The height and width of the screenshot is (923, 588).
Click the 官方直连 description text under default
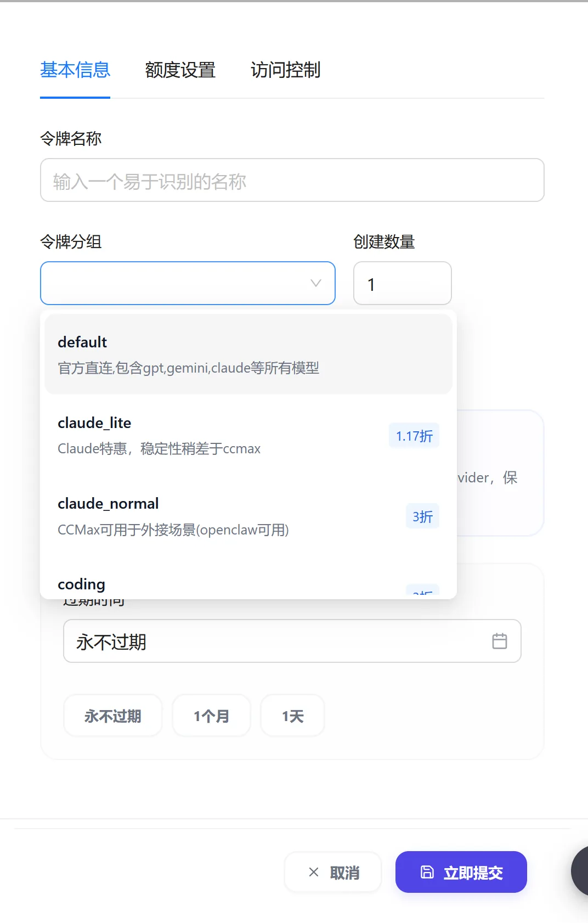[188, 368]
